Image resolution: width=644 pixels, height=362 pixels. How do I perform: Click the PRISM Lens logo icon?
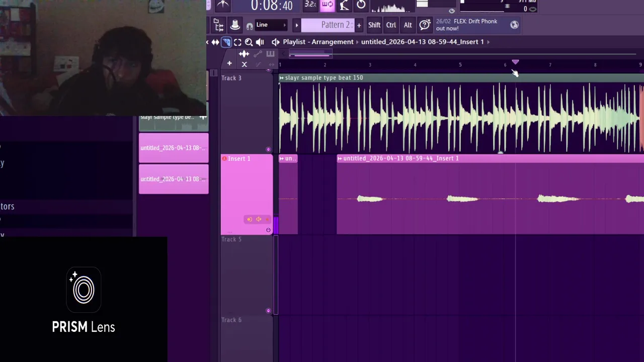point(84,289)
